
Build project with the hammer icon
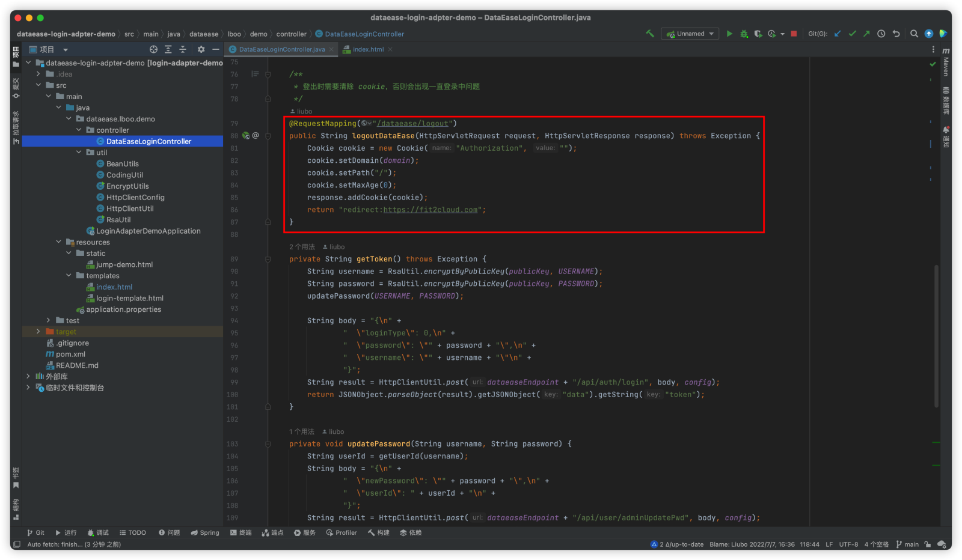click(x=650, y=34)
